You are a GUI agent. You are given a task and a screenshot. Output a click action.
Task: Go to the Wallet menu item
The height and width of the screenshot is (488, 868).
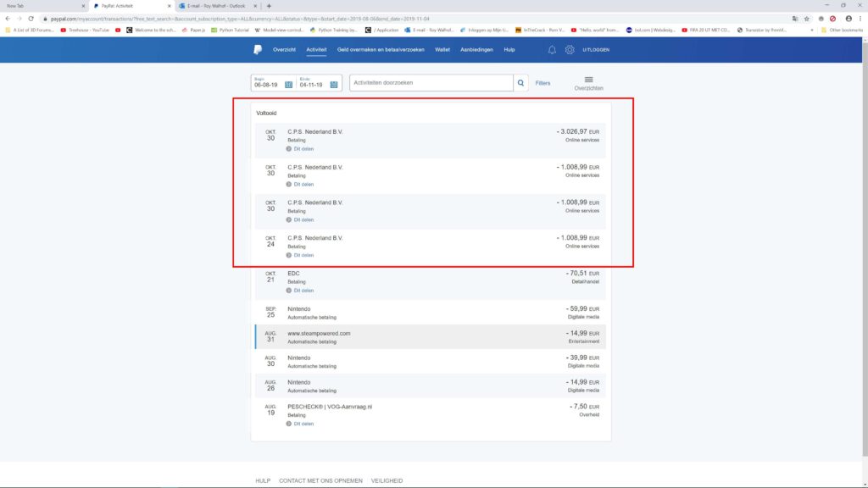pos(442,50)
